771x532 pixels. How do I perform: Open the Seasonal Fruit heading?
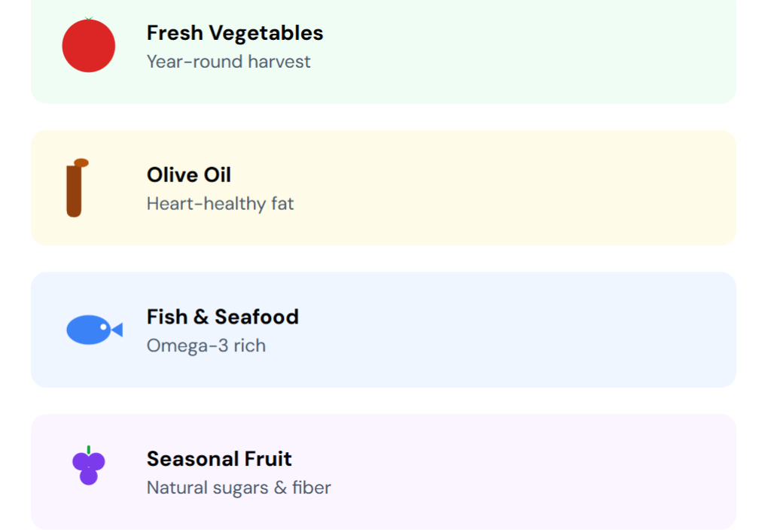219,458
